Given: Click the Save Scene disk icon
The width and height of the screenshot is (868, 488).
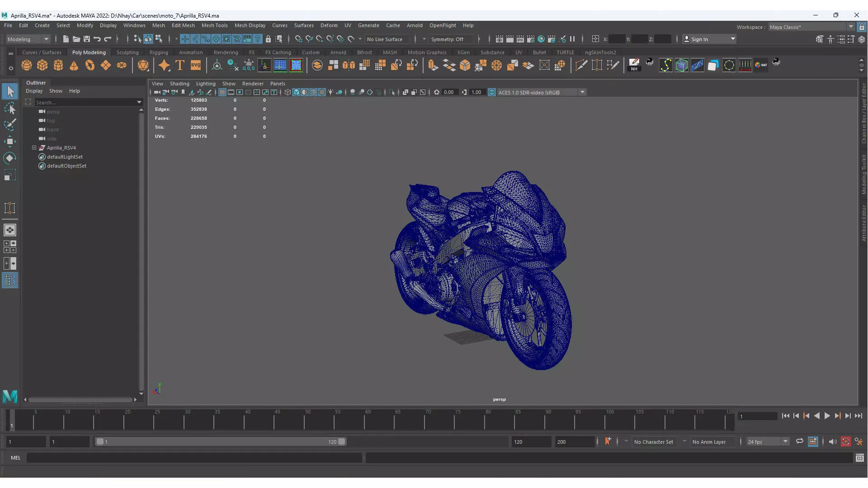Looking at the screenshot, I should (87, 39).
